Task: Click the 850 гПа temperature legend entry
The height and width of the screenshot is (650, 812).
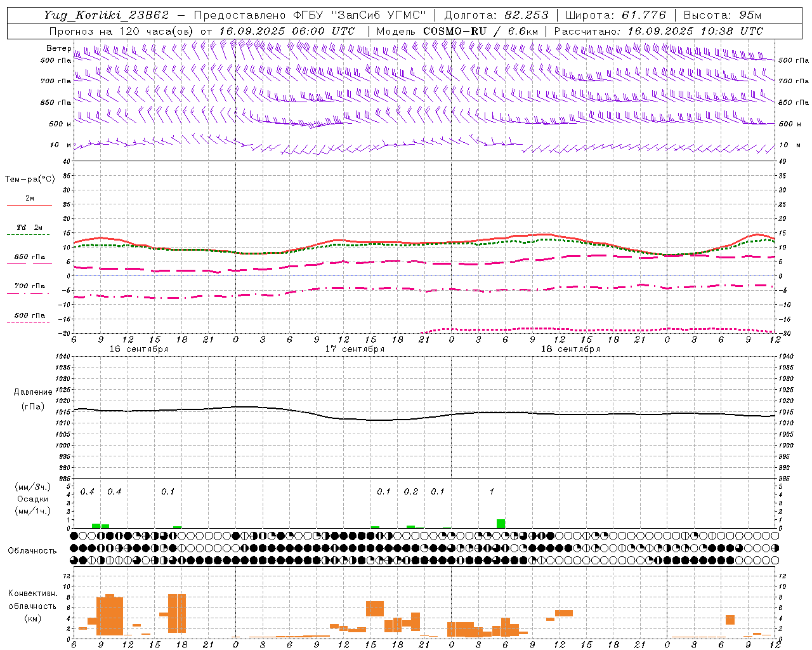Action: click(29, 257)
